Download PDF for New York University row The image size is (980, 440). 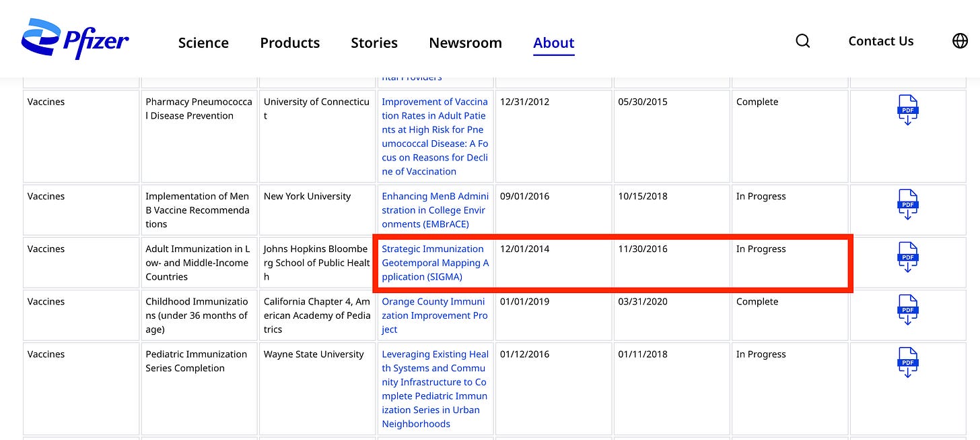907,205
